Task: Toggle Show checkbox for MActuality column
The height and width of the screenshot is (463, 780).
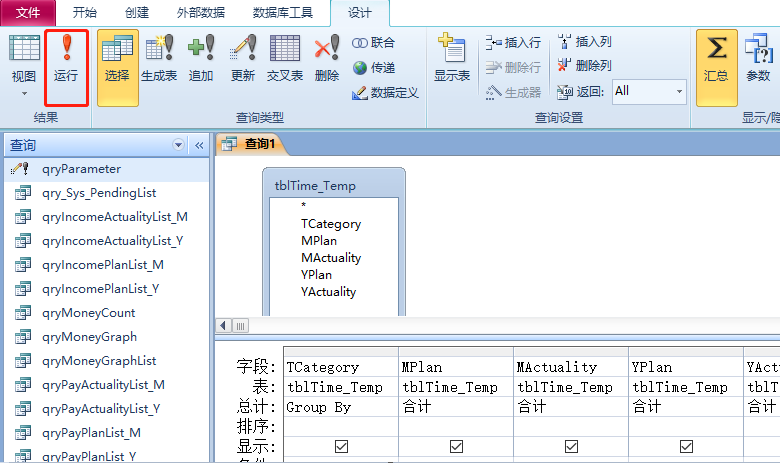Action: coord(571,447)
